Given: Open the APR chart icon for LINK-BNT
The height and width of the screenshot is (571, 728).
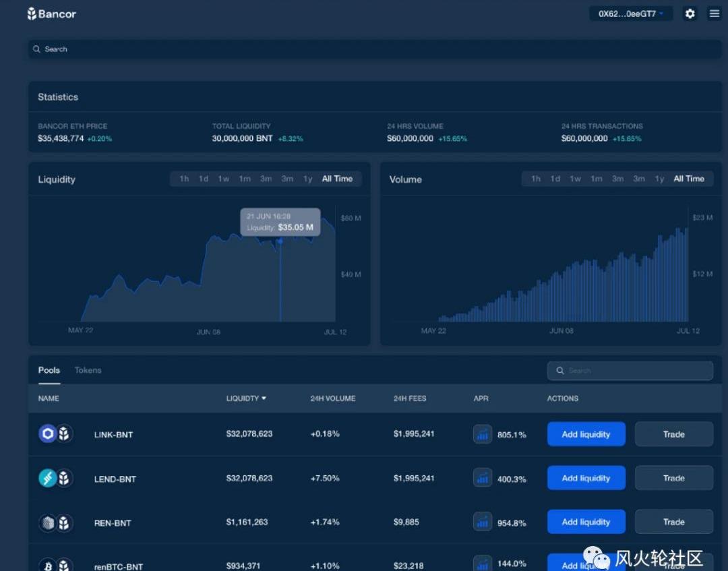Looking at the screenshot, I should pyautogui.click(x=483, y=434).
